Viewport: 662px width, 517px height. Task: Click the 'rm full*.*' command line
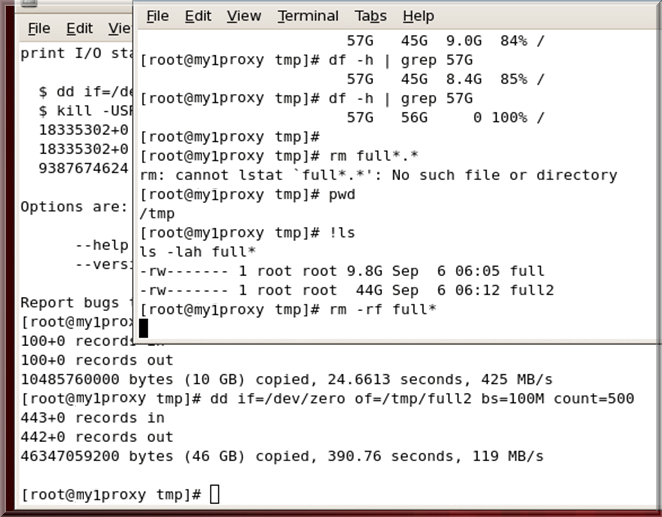click(279, 156)
